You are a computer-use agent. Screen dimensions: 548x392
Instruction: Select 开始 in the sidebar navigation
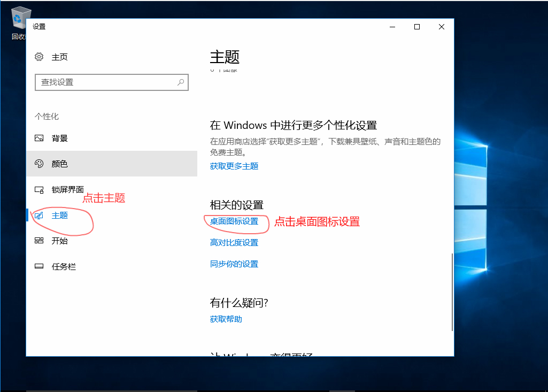pos(59,241)
